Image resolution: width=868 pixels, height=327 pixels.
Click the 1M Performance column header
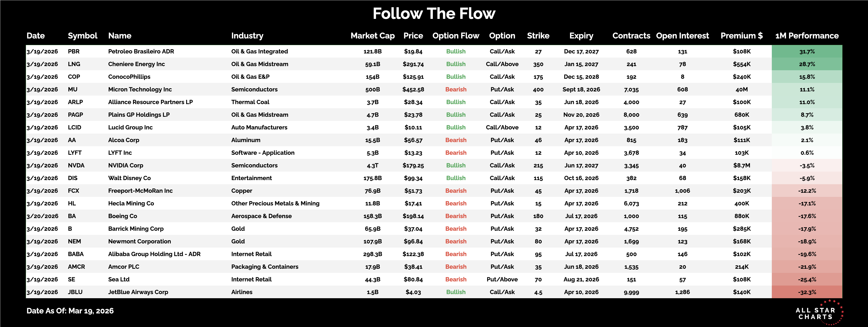pos(807,36)
